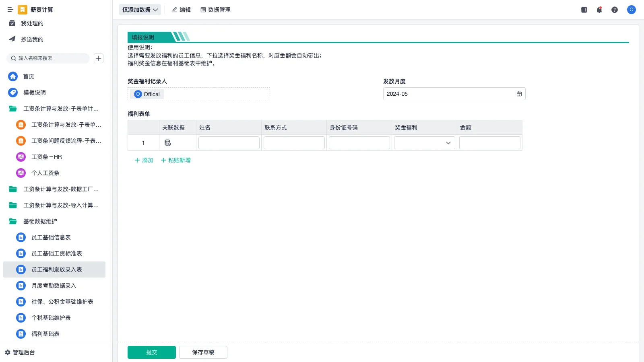Click the 数据管理 toolbar item
Screen dimensions: 644x362
(215, 10)
